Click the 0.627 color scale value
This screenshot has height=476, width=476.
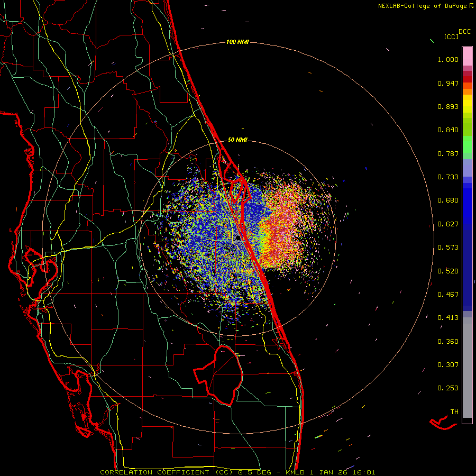point(448,224)
